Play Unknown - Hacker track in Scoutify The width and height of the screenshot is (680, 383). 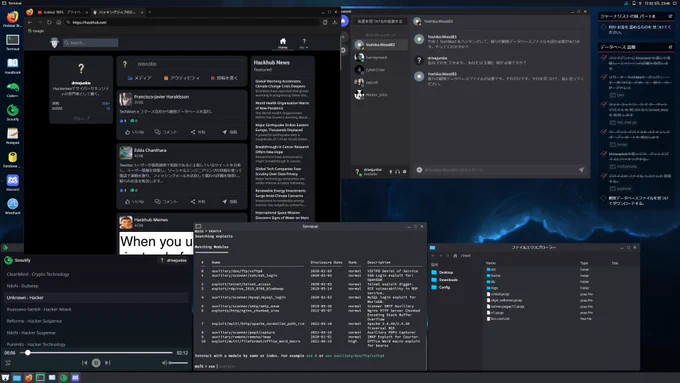point(96,298)
